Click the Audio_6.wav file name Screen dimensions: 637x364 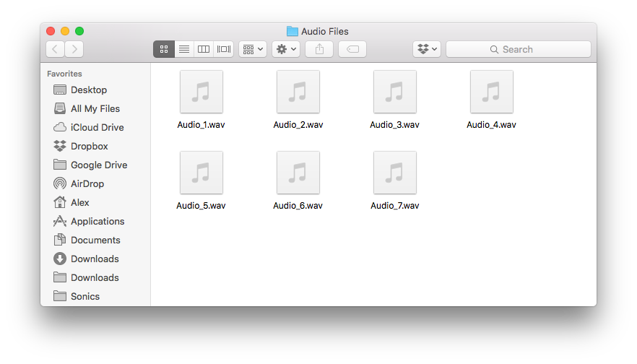[298, 206]
